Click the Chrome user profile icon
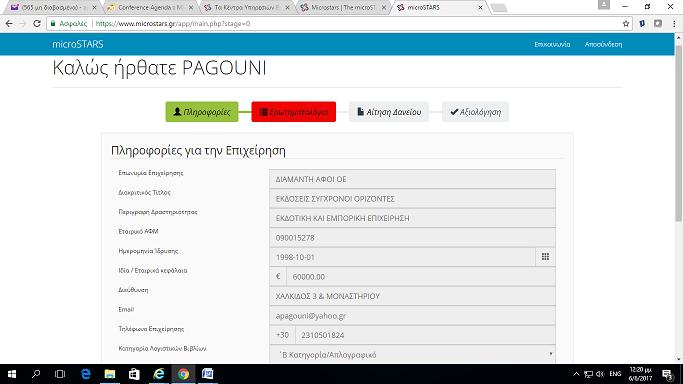Image resolution: width=683 pixels, height=384 pixels. pyautogui.click(x=604, y=5)
